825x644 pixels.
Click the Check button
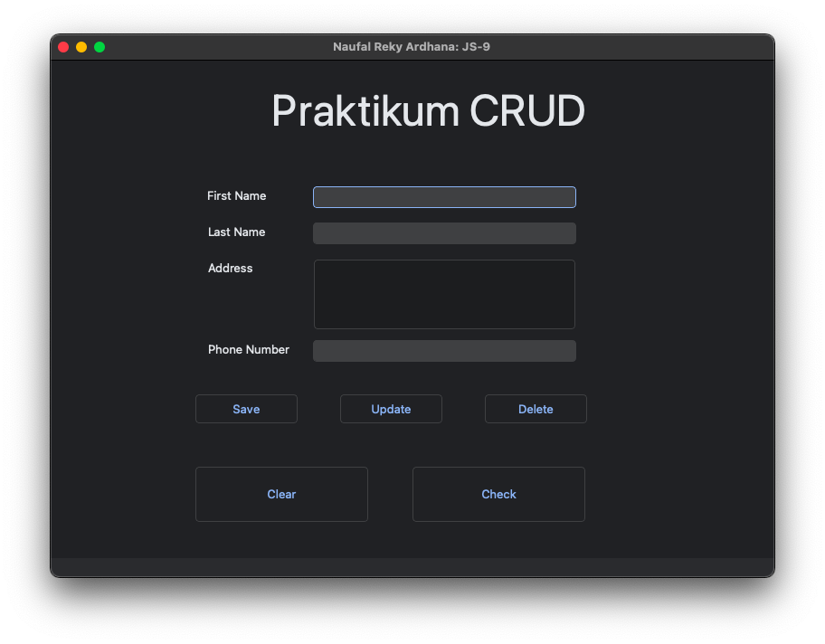[498, 494]
